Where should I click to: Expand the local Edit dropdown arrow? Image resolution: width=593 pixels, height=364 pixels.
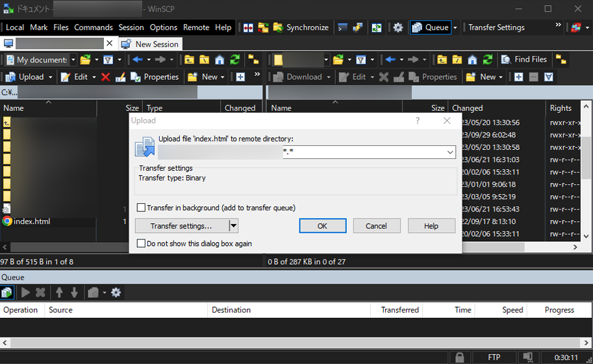tap(94, 77)
